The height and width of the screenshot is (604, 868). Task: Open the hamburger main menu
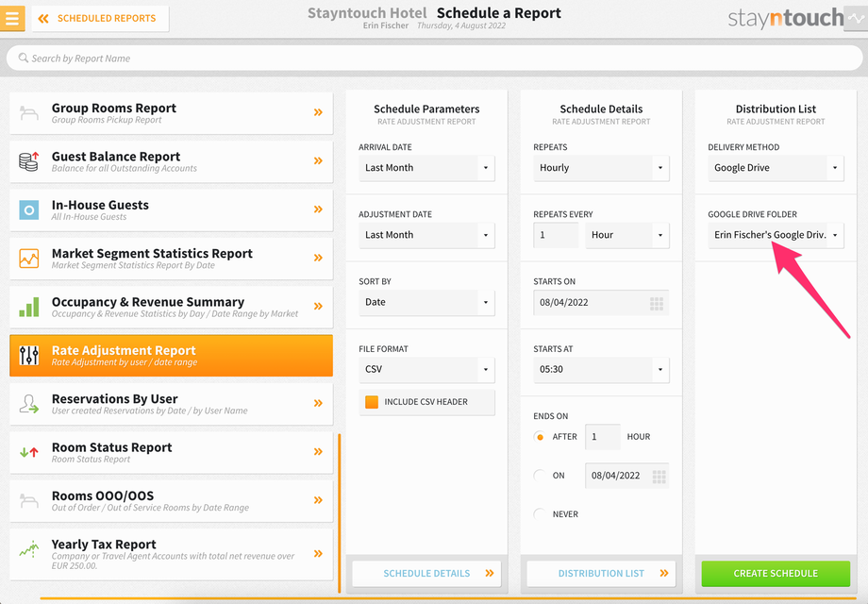pyautogui.click(x=12, y=18)
